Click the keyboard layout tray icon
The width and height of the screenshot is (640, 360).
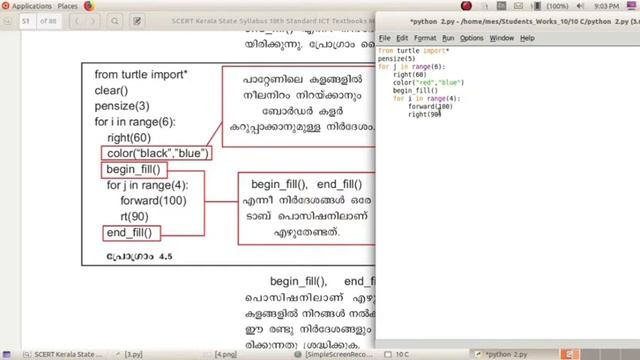(x=501, y=6)
